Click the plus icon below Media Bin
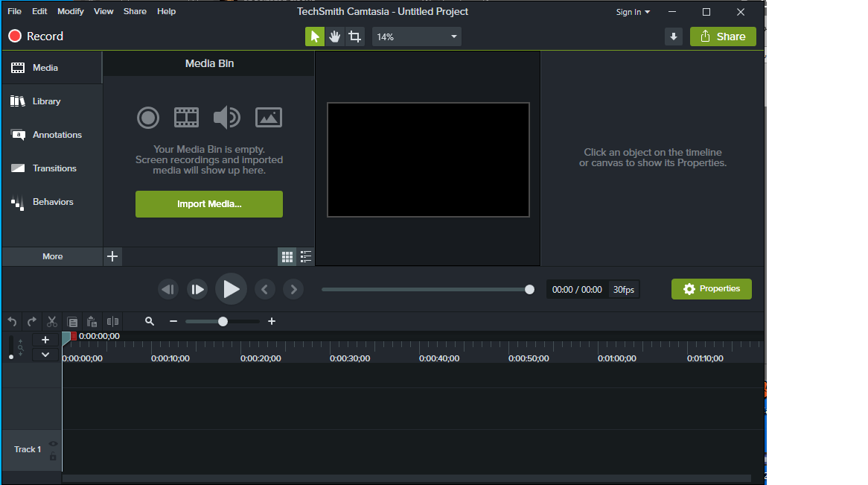Image resolution: width=868 pixels, height=485 pixels. click(112, 256)
